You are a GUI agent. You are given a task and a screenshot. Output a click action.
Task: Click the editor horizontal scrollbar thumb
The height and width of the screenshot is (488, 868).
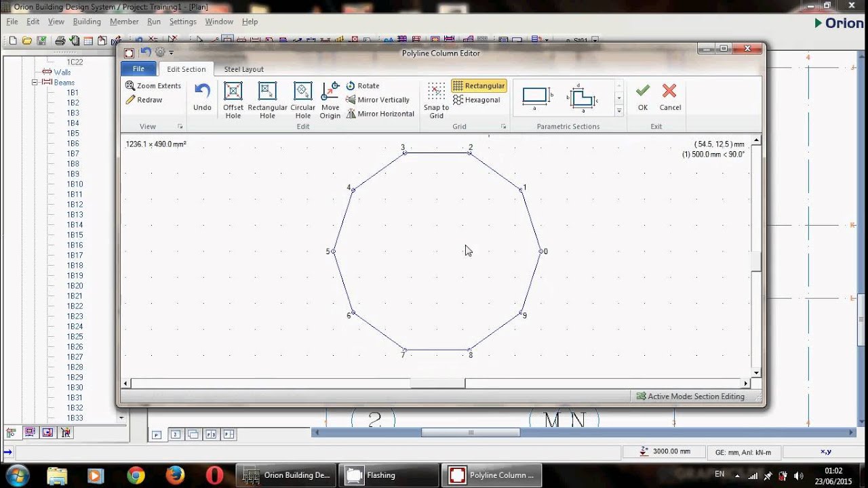coord(437,383)
